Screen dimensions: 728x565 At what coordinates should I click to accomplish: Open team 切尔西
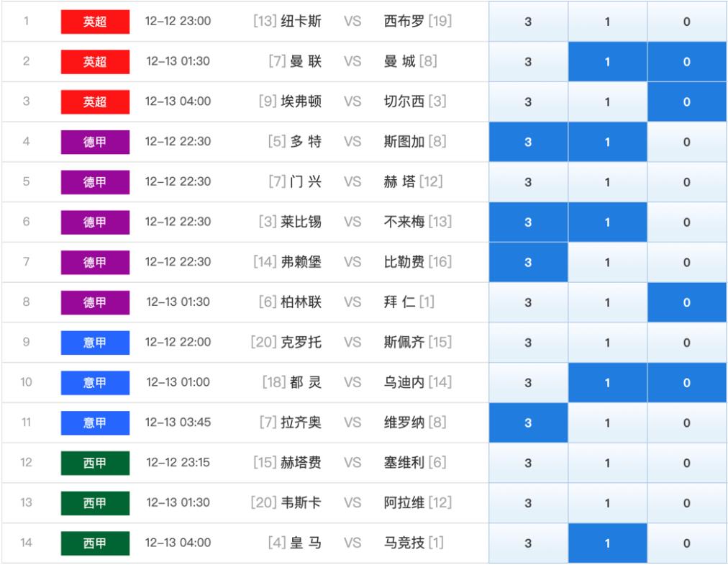click(404, 101)
